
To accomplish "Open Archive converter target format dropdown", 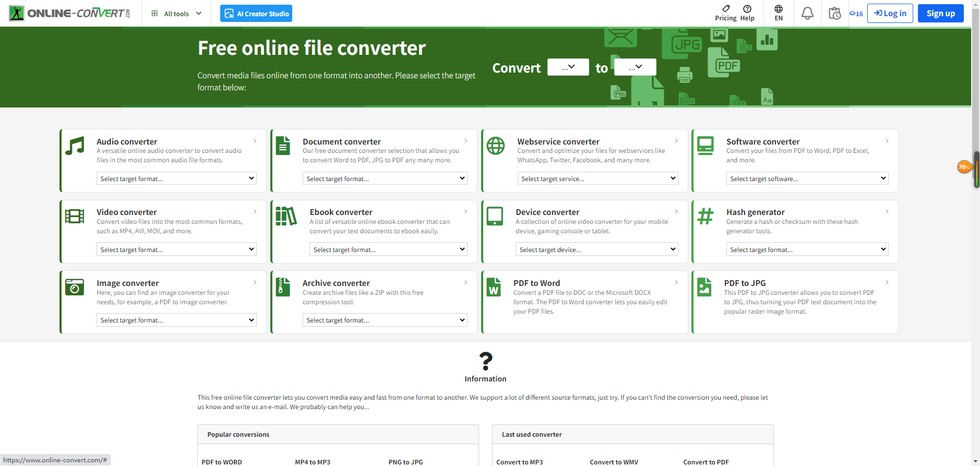I will pyautogui.click(x=385, y=320).
